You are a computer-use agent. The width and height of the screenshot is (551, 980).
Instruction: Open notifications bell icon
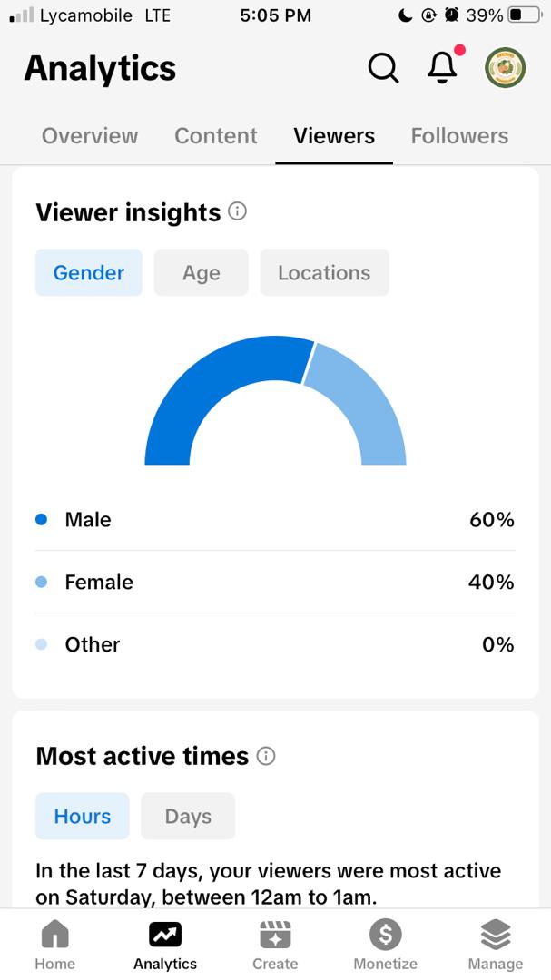point(443,66)
